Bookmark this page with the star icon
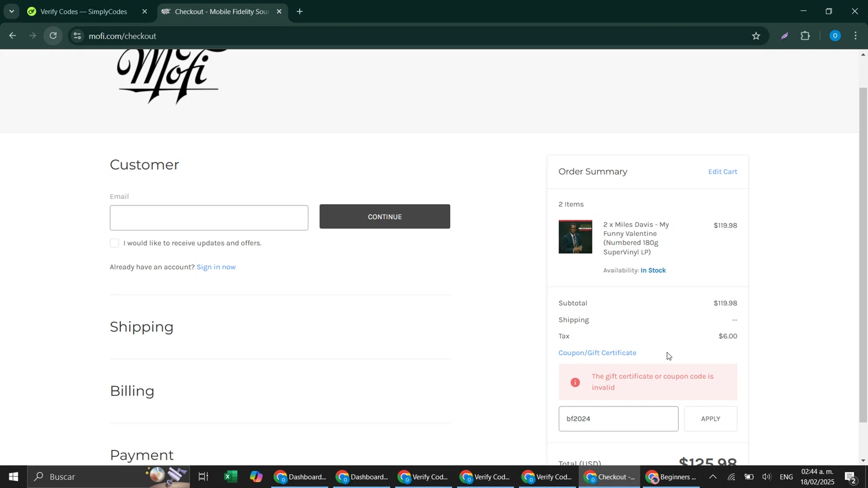Screen dimensions: 868x488 (x=756, y=36)
